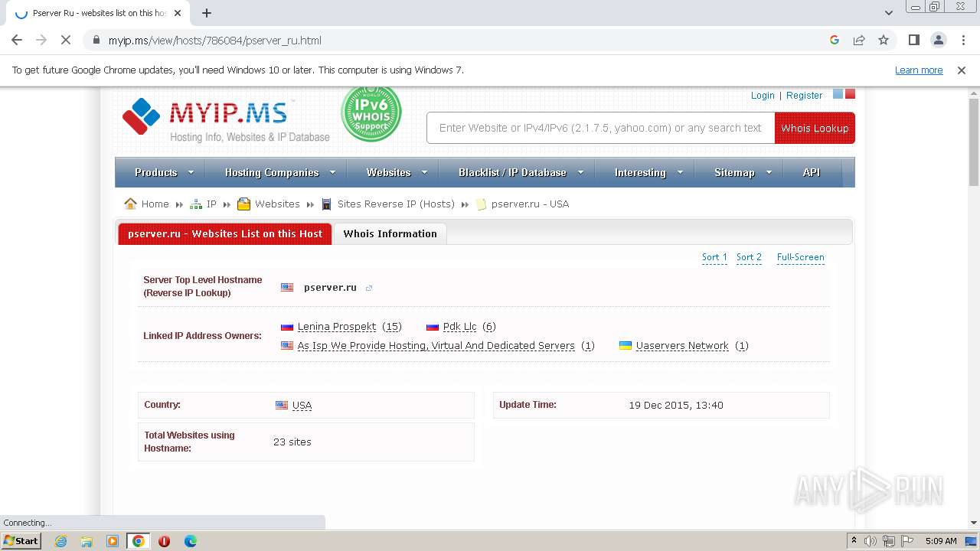This screenshot has width=980, height=551.
Task: Dismiss the Chrome update notification bar
Action: (962, 70)
